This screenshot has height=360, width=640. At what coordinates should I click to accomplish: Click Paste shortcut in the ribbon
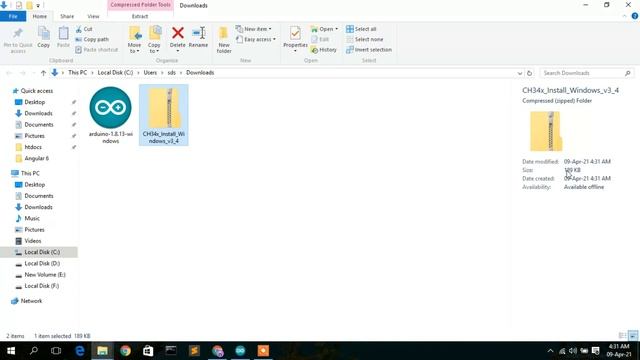point(97,49)
